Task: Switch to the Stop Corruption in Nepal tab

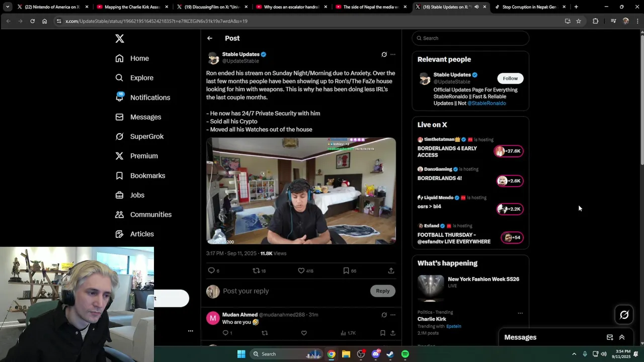Action: [530, 7]
